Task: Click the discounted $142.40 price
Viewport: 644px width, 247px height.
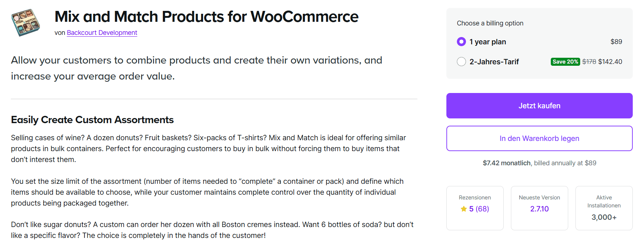Action: click(x=610, y=61)
